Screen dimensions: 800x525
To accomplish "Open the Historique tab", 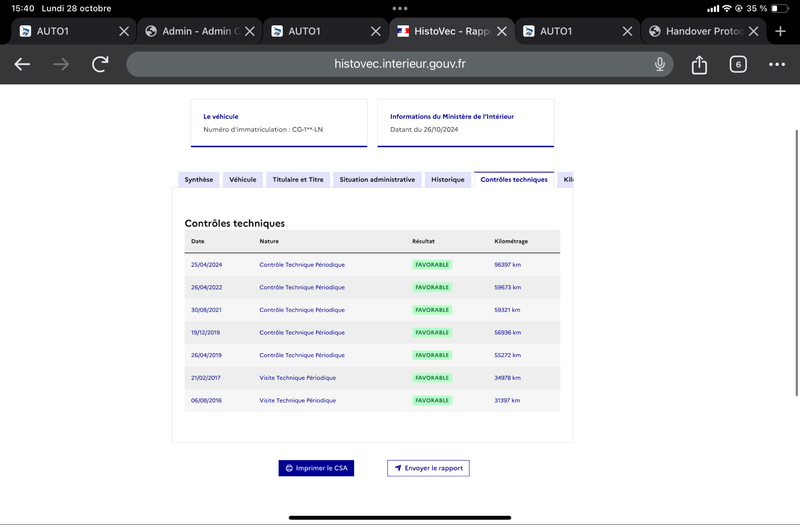I will (447, 180).
